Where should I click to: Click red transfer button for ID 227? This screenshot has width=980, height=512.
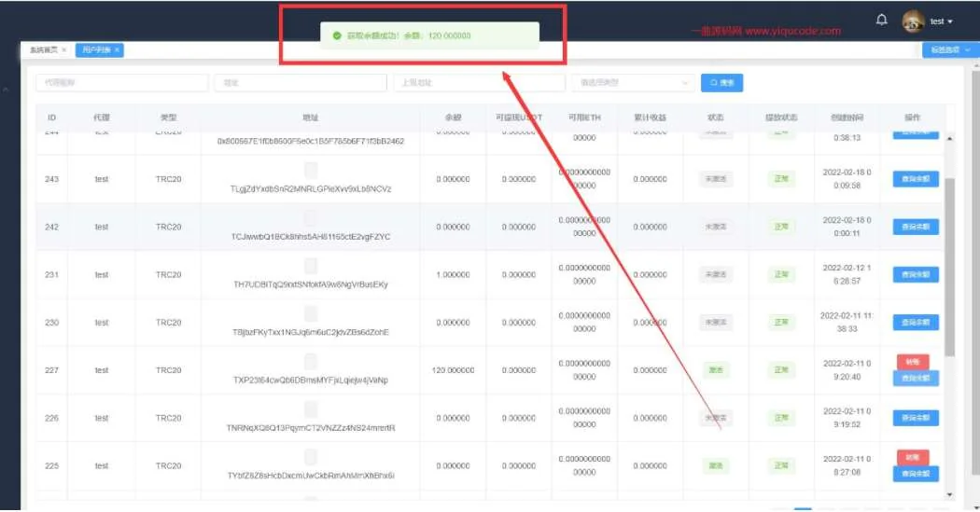click(912, 362)
